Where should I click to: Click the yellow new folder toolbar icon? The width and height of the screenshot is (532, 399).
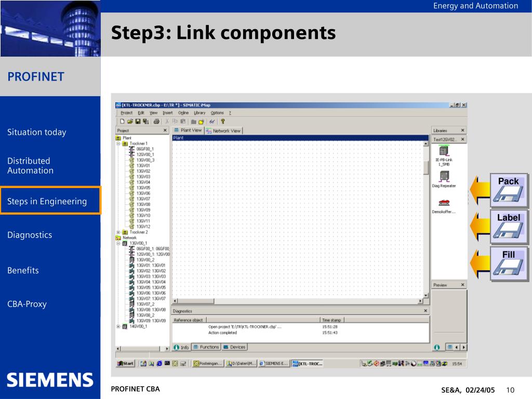coord(201,122)
